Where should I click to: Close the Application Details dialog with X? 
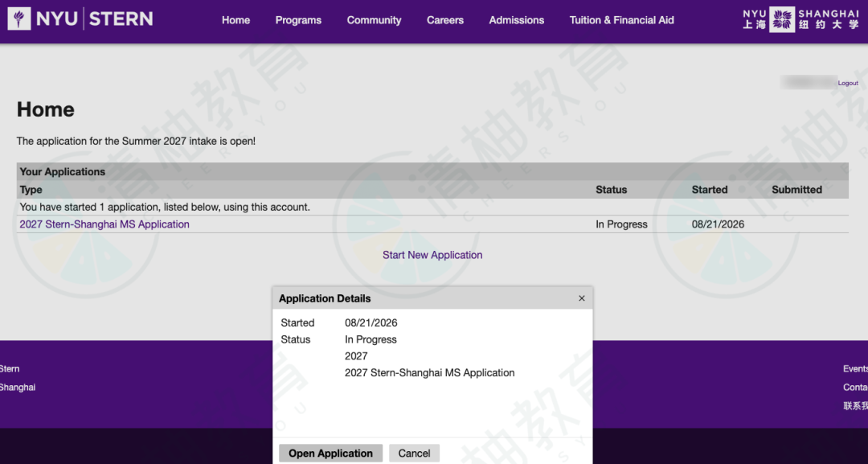point(582,298)
